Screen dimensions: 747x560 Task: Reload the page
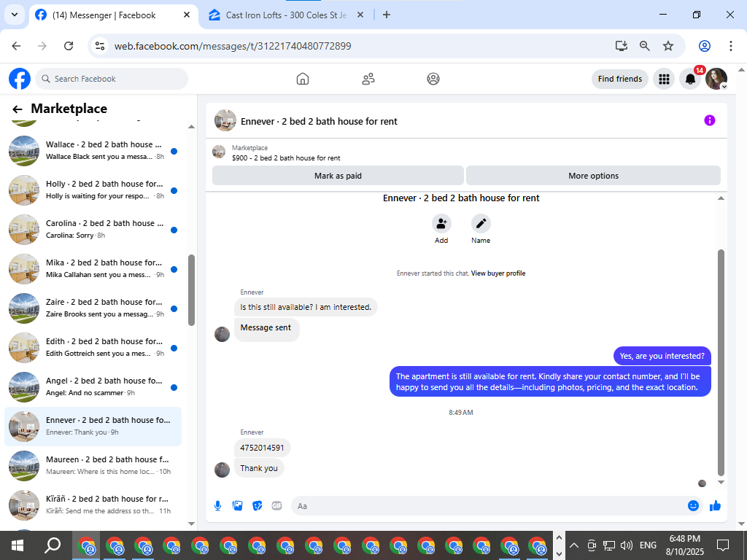pos(69,46)
